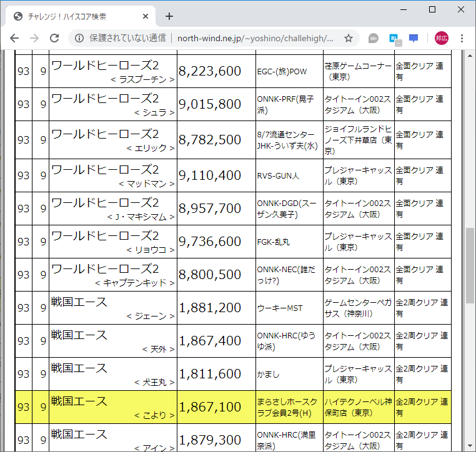Viewport: 476px width, 452px height.
Task: Click arcade ハイテクノーベル神保町店（東京）
Action: (x=358, y=407)
